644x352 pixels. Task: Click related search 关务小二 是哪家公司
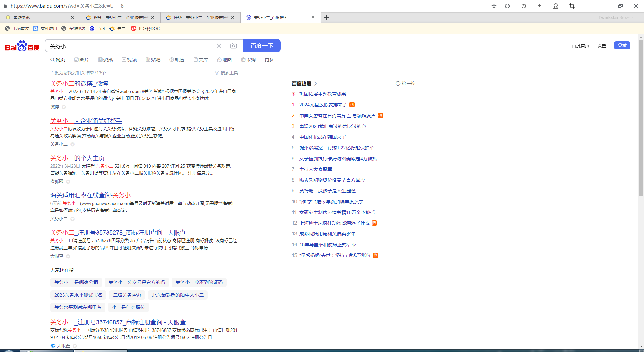click(76, 282)
